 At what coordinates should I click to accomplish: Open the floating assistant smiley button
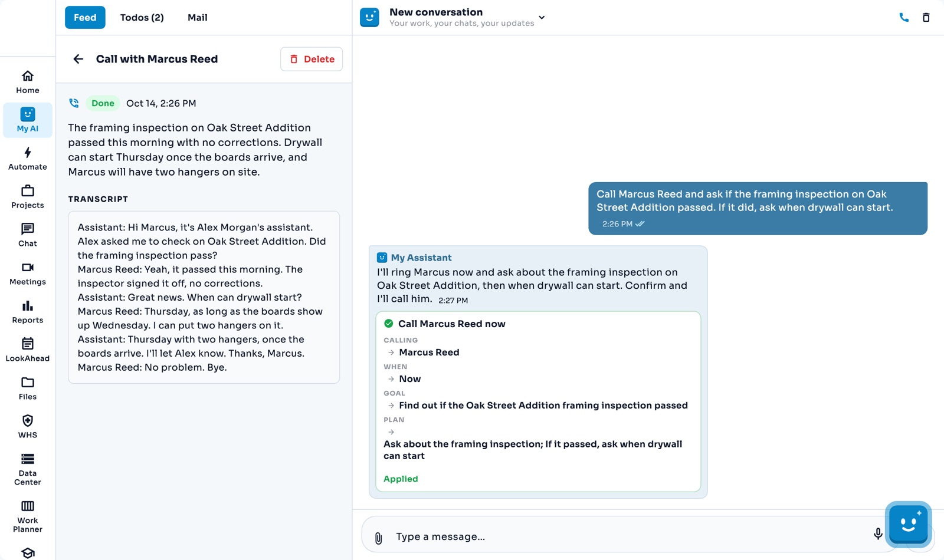click(909, 524)
